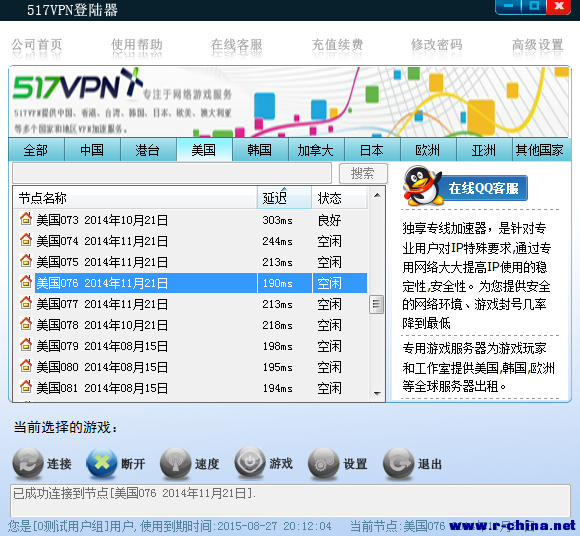Click the 断开 disconnect icon
This screenshot has width=580, height=536.
pos(102,463)
